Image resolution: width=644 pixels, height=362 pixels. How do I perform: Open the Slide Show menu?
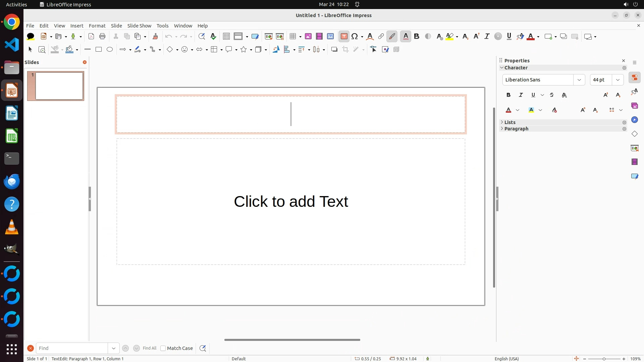pos(139,26)
